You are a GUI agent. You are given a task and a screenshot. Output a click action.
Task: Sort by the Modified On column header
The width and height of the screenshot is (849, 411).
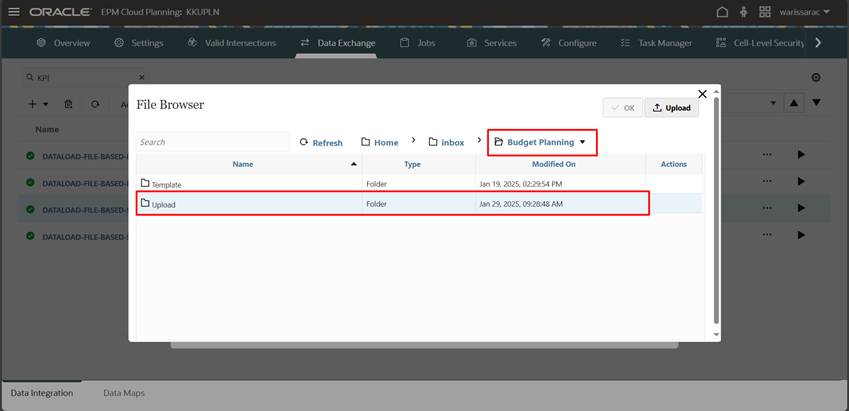554,164
